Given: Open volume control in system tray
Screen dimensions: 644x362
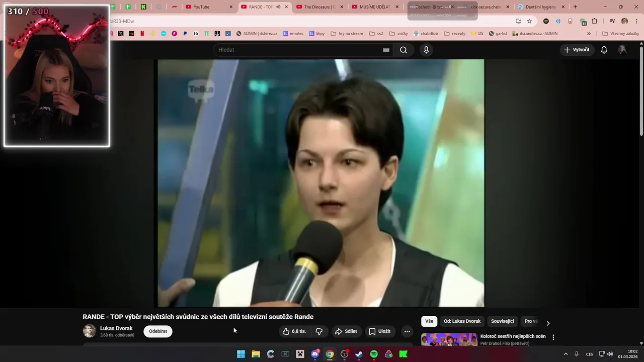Looking at the screenshot, I should 610,354.
